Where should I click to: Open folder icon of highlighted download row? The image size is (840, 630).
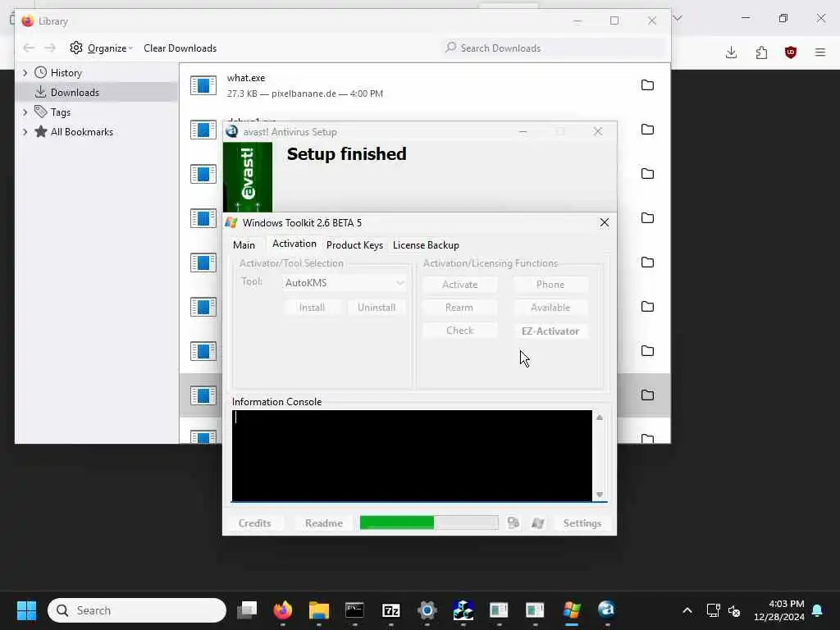(x=647, y=395)
